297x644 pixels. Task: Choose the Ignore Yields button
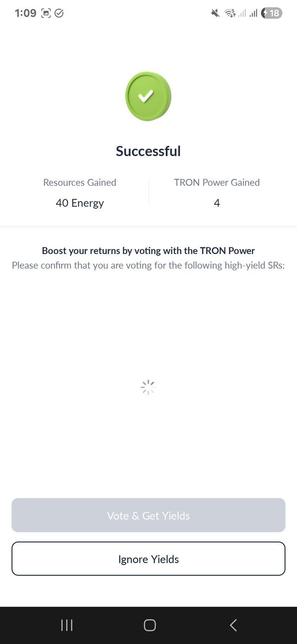click(x=148, y=559)
